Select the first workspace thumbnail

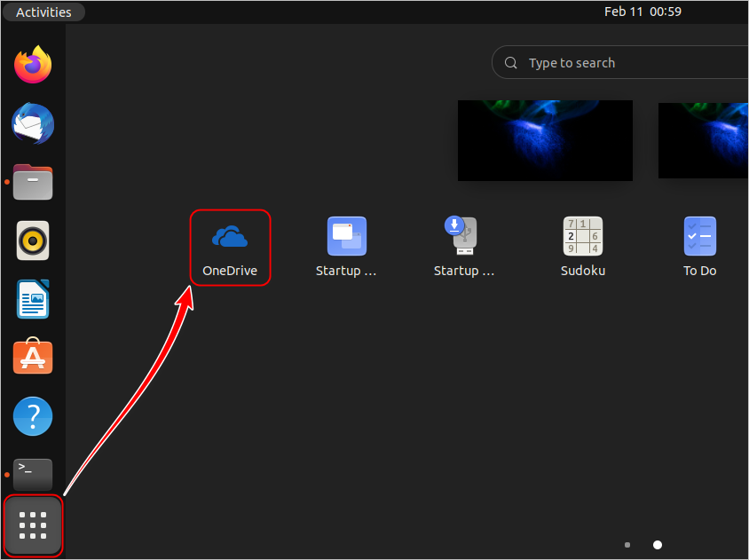(545, 140)
